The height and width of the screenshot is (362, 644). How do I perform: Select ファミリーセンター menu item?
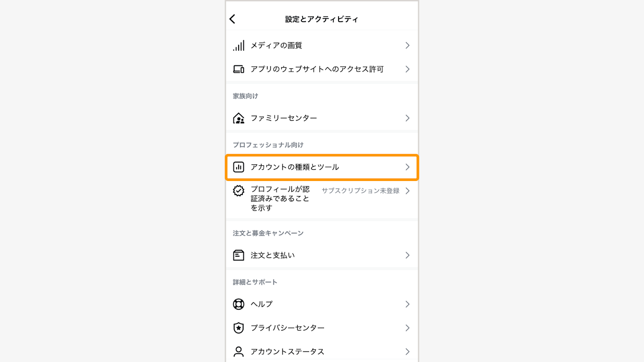322,118
